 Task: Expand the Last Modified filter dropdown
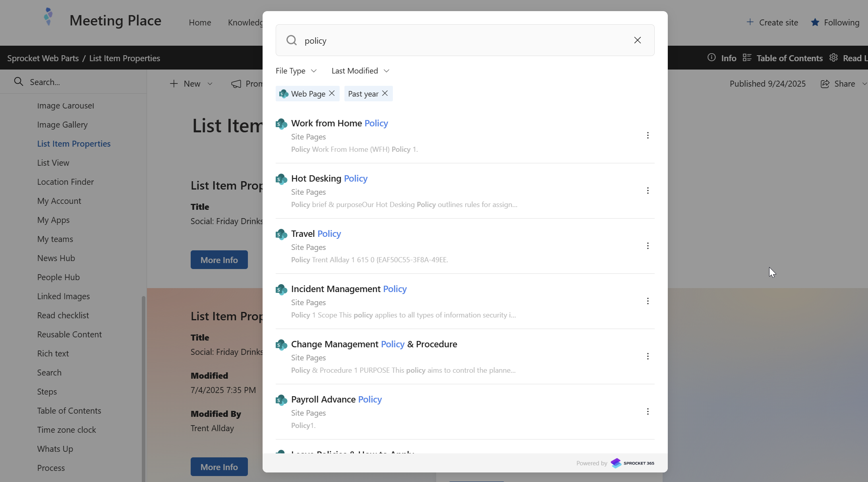click(x=360, y=71)
